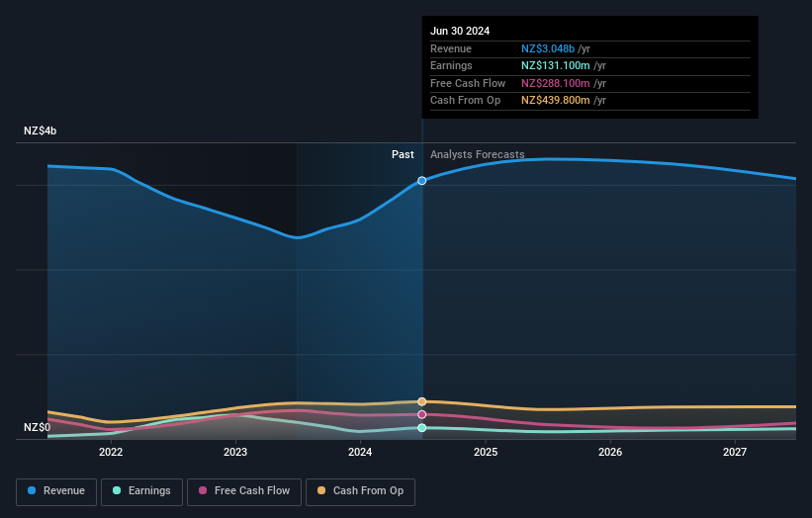Image resolution: width=812 pixels, height=518 pixels.
Task: Click the Free Cash Flow label in tooltip
Action: 468,83
